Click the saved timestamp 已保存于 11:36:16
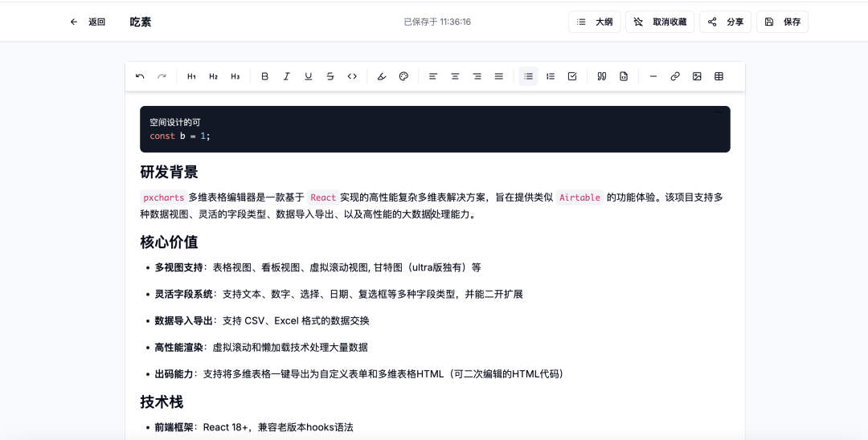 point(437,22)
